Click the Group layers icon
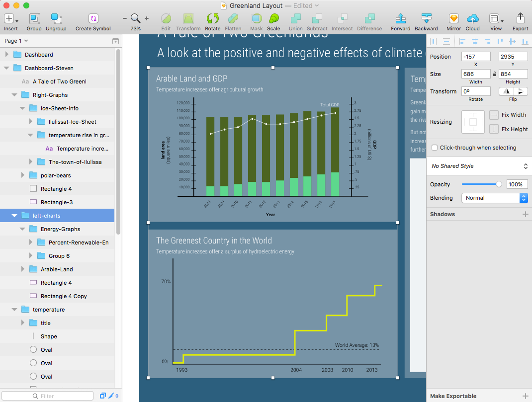532x402 pixels. 34,19
